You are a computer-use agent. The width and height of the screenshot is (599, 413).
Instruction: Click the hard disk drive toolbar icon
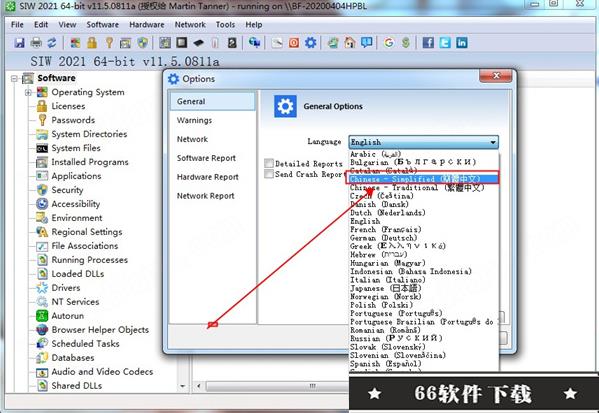232,42
